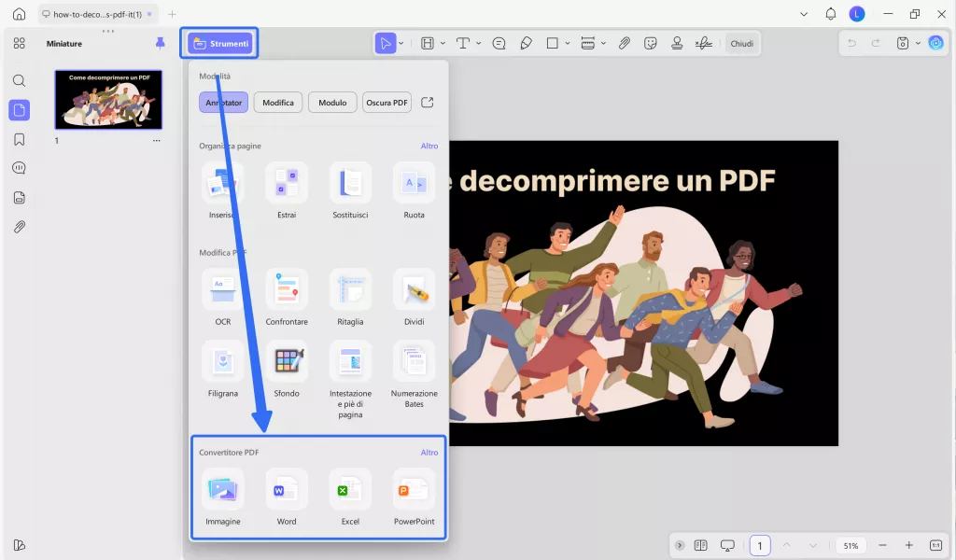Image resolution: width=956 pixels, height=560 pixels.
Task: Edit the page number field
Action: pyautogui.click(x=760, y=545)
